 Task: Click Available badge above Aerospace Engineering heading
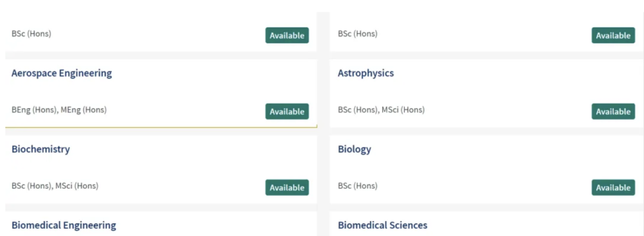[287, 35]
